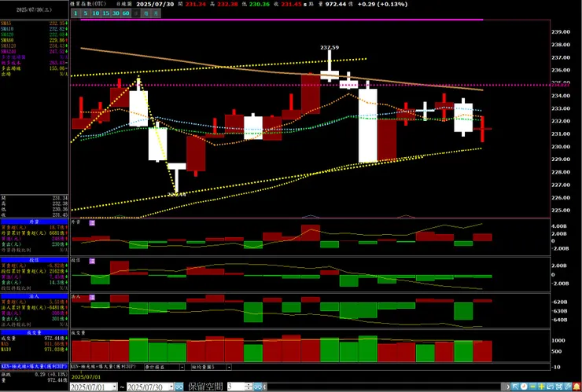The width and height of the screenshot is (582, 392).
Task: Switch to 1-minute timeframe
Action: [x=76, y=13]
